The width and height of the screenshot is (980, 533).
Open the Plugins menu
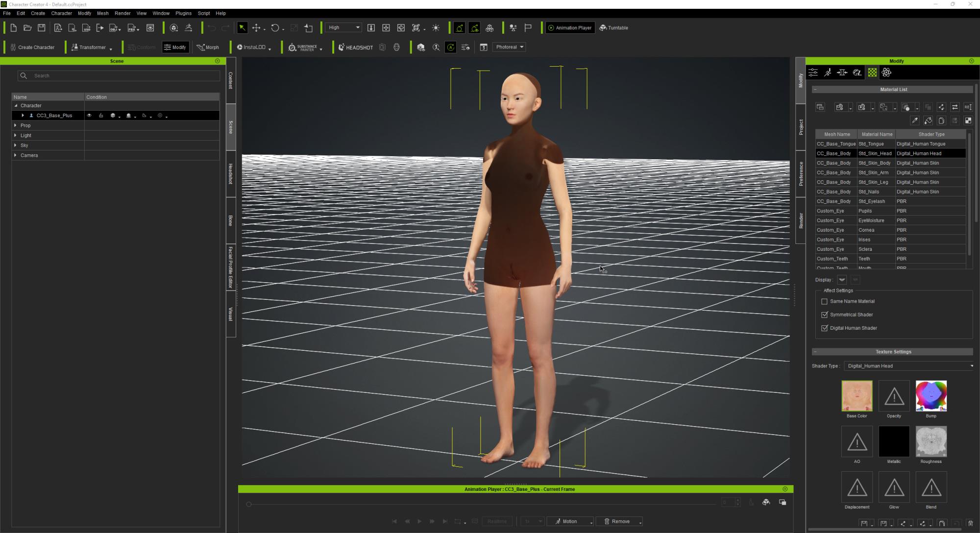(183, 13)
